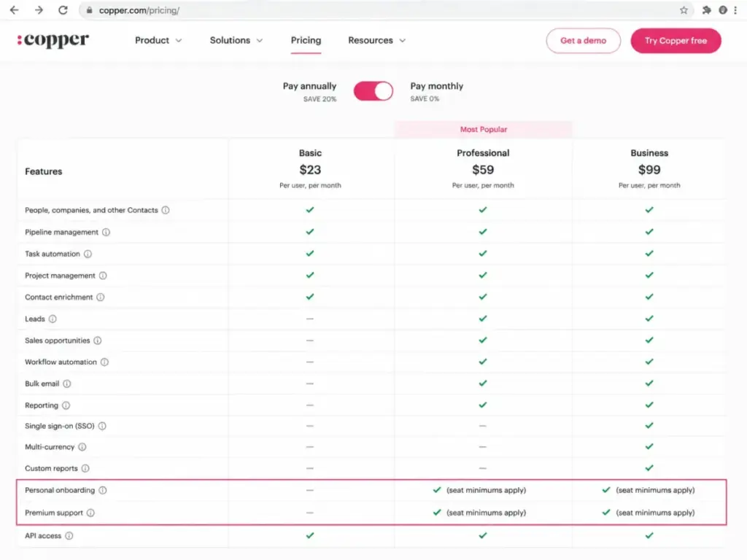Info icon beside Workflow automation

104,362
